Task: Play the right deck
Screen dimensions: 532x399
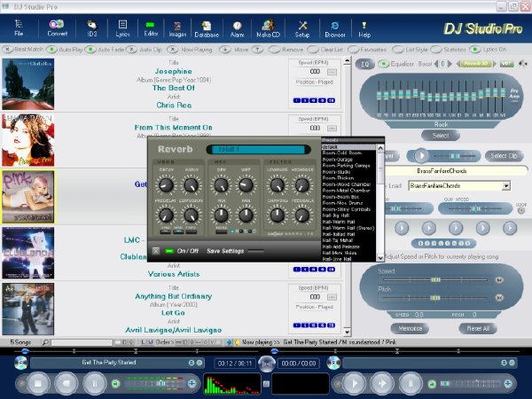Action: 354,383
